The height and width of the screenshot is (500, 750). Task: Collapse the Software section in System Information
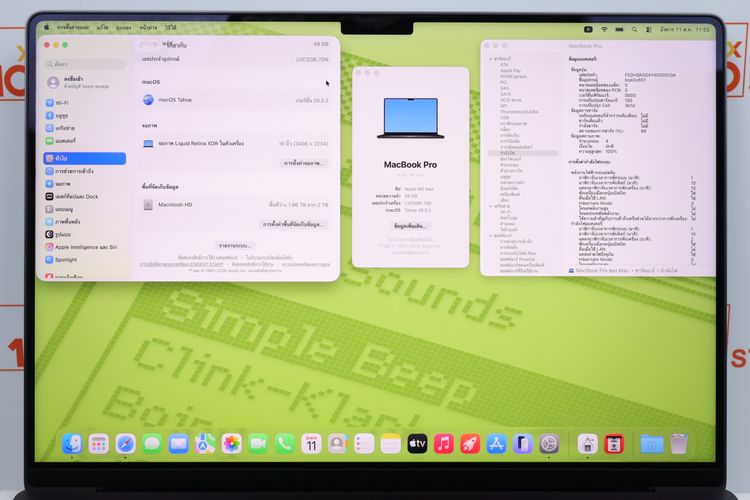point(491,236)
